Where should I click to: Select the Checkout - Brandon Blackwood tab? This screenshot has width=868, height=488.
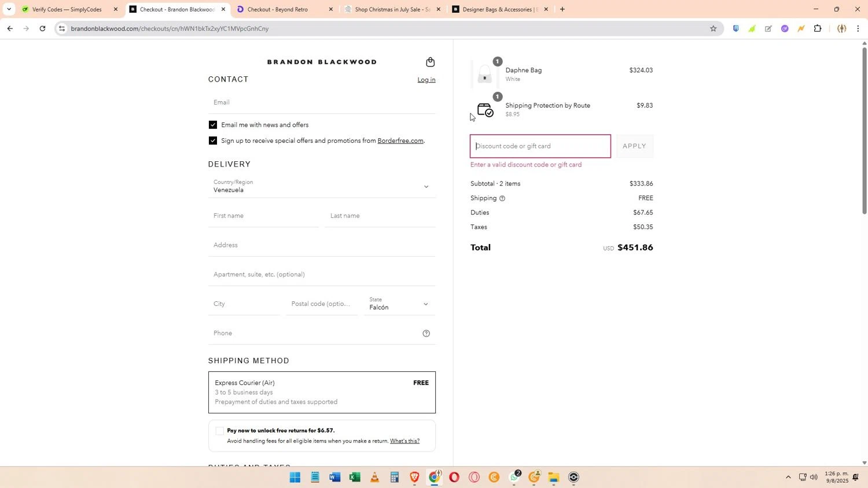177,9
